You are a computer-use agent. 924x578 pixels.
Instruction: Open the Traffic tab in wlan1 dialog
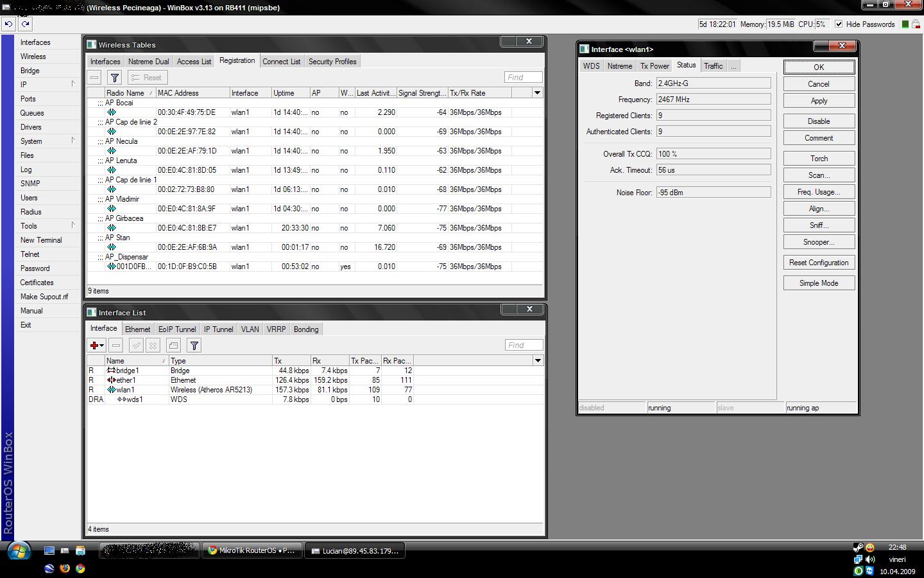[x=713, y=66]
